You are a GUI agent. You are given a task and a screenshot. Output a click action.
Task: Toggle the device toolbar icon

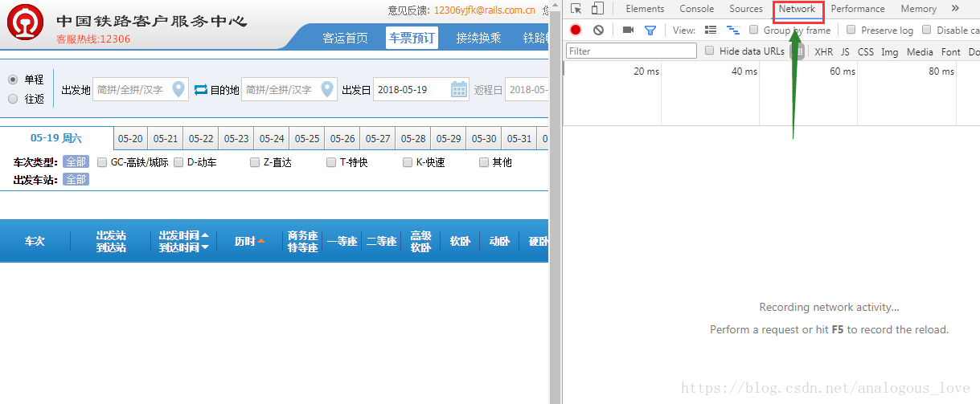coord(597,9)
